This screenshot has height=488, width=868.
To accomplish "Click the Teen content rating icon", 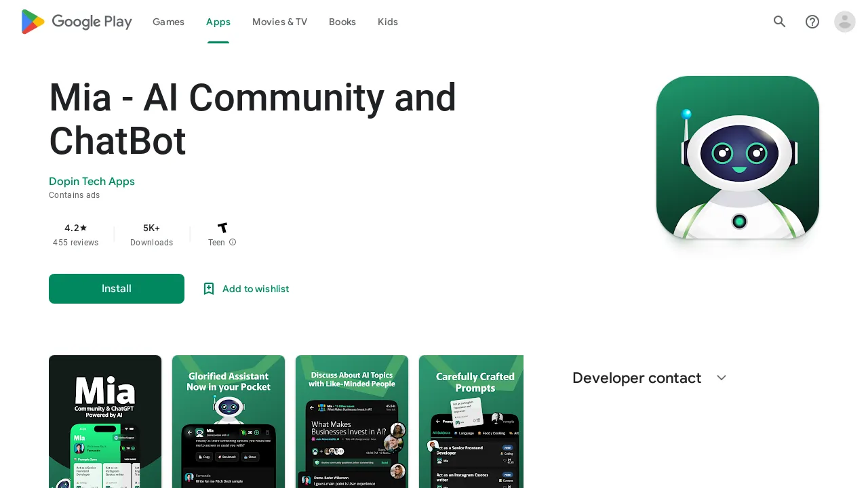I will point(222,228).
